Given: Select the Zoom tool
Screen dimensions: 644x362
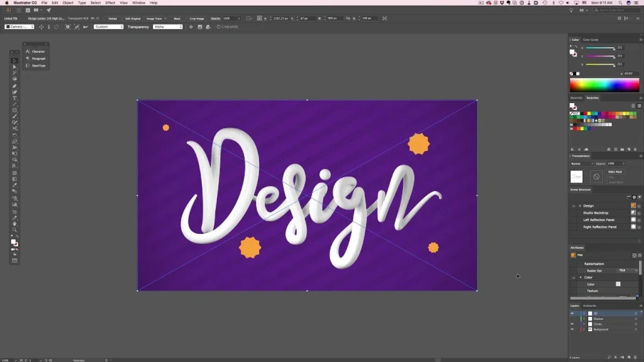Looking at the screenshot, I should coord(14,230).
